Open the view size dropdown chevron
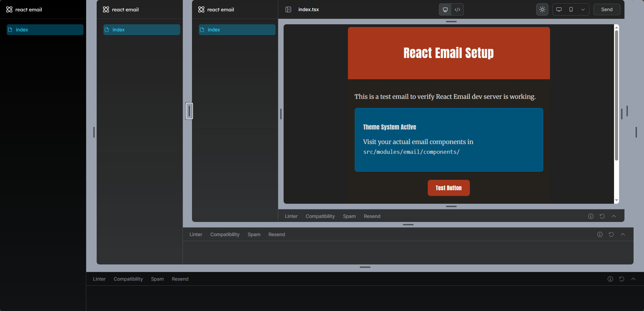 pyautogui.click(x=583, y=9)
